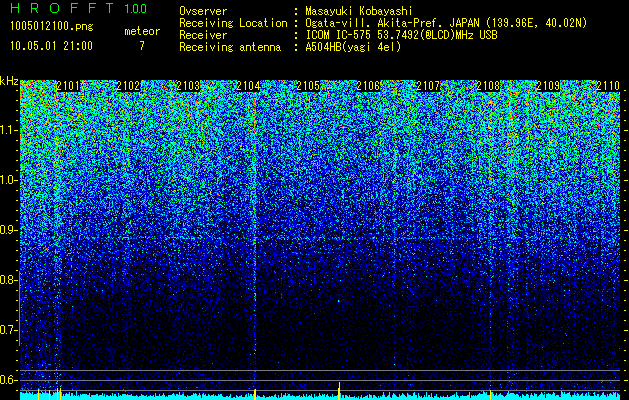Click the Ovserver field label
The height and width of the screenshot is (400, 629).
click(x=203, y=11)
